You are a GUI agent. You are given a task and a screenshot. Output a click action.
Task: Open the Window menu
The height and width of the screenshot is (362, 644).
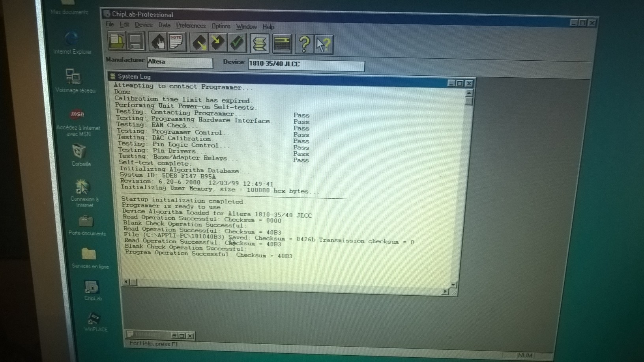pyautogui.click(x=246, y=26)
